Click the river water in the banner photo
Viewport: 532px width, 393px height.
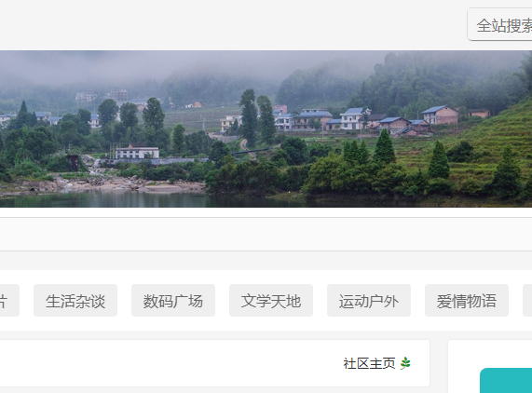click(x=136, y=200)
